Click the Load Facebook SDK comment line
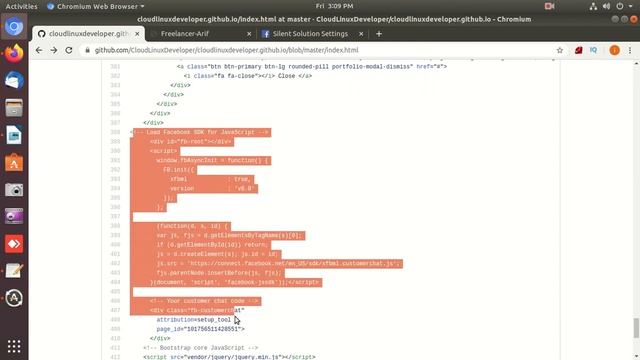This screenshot has height=360, width=640. click(200, 132)
